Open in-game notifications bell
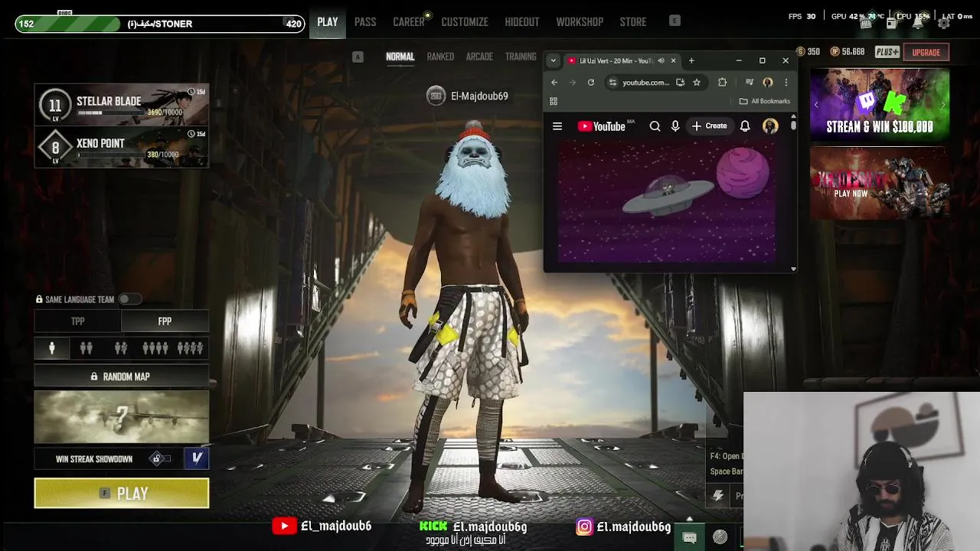 click(918, 23)
